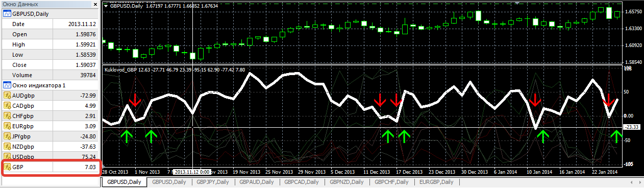Click the indicator icon next to CHFgbp
This screenshot has width=644, height=188.
pyautogui.click(x=8, y=115)
